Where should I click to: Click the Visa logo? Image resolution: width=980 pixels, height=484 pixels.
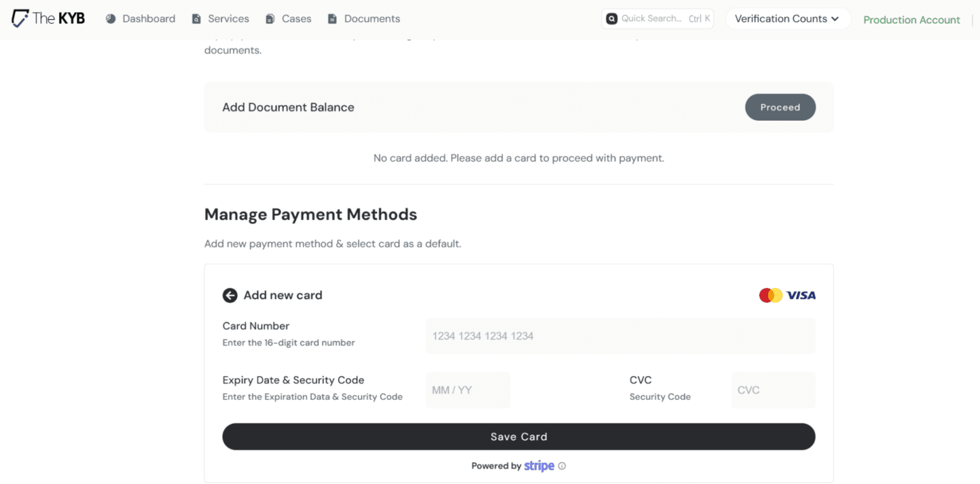point(801,295)
